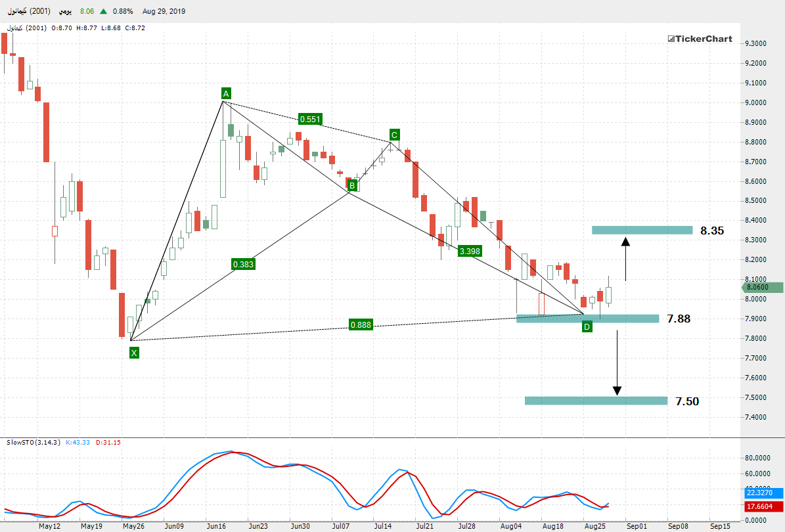Click the Aug 29, 2019 date in header
The width and height of the screenshot is (785, 532).
coord(163,12)
